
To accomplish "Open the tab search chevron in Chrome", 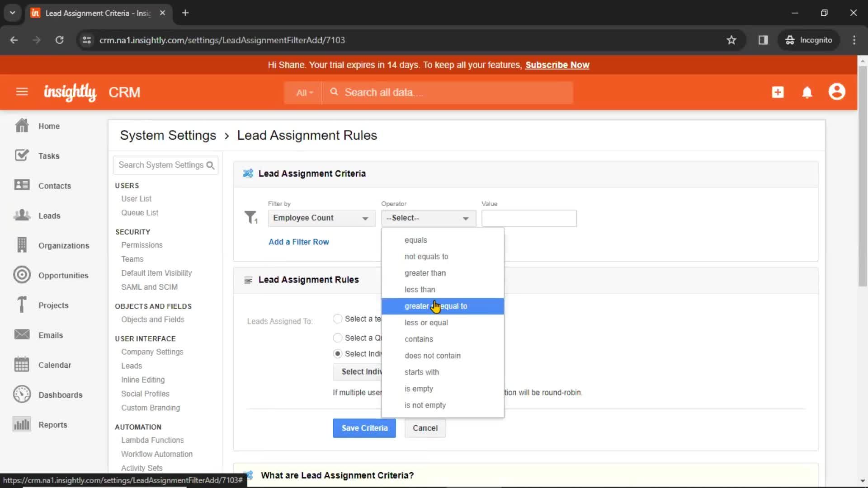I will [x=12, y=13].
